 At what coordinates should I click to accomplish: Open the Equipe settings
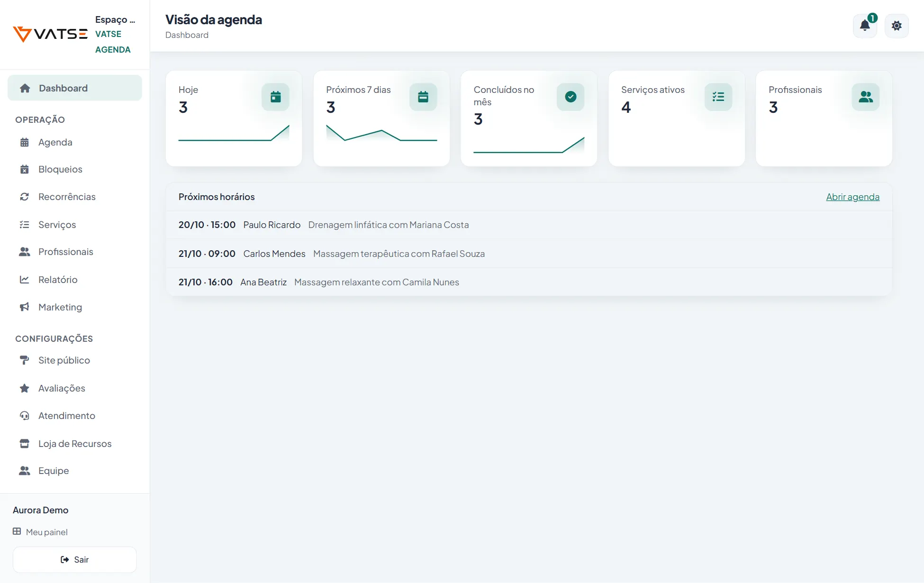[75, 471]
